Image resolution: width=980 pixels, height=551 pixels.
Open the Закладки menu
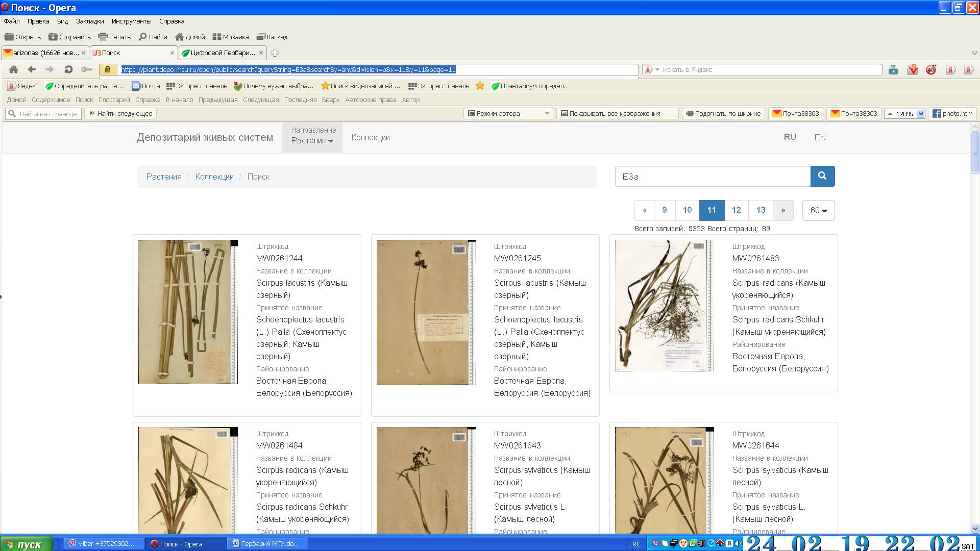[x=90, y=21]
